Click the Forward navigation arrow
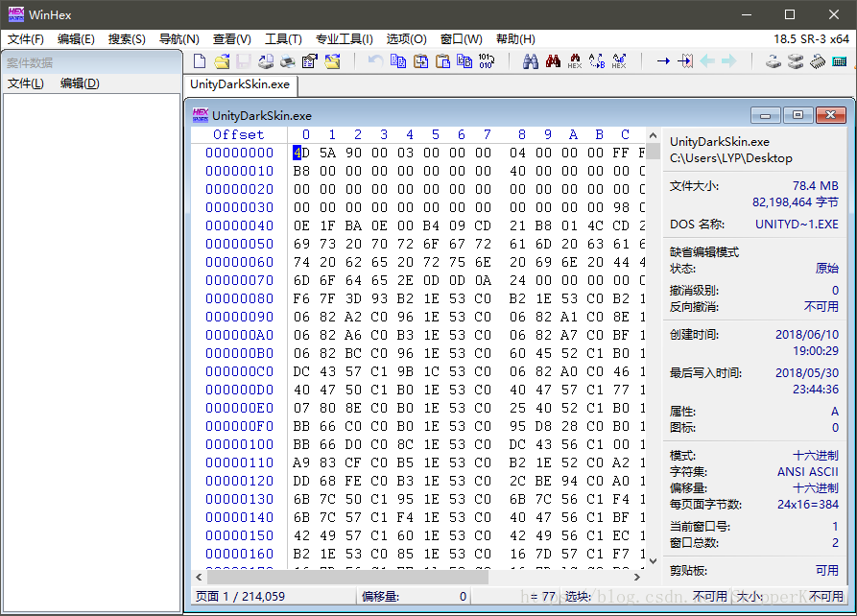857x616 pixels. pyautogui.click(x=729, y=60)
